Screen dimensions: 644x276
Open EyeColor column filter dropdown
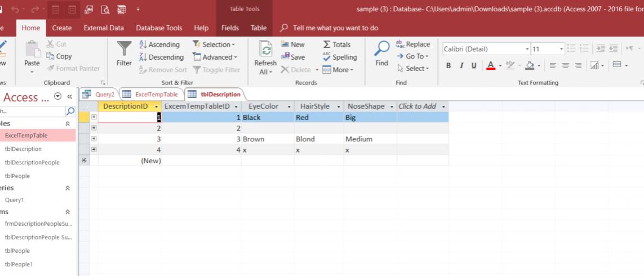pos(289,106)
